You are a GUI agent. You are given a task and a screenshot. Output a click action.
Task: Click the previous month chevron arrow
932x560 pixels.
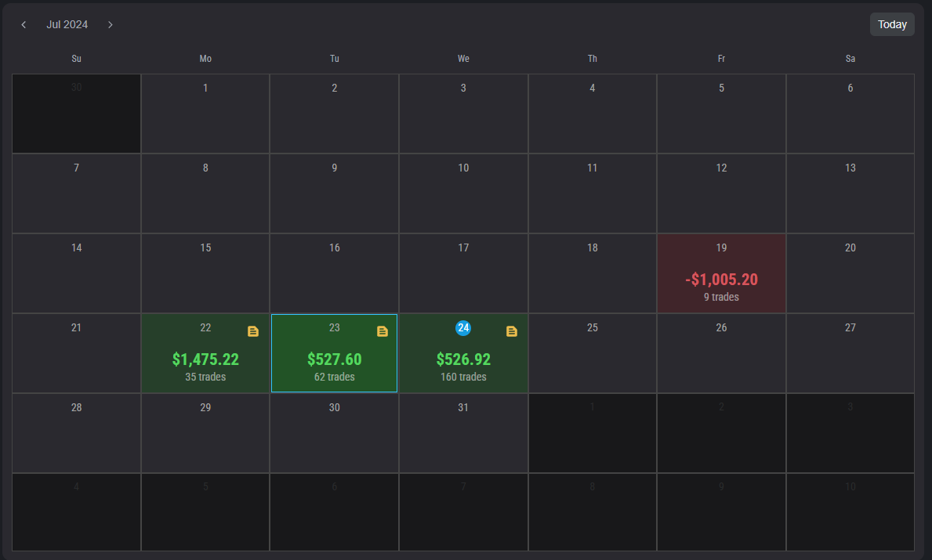(24, 24)
